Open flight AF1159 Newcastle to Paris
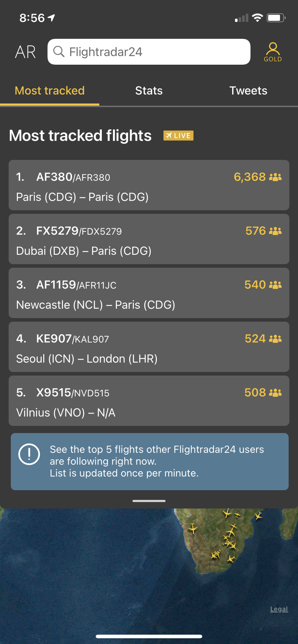Viewport: 298px width, 644px height. 149,293
